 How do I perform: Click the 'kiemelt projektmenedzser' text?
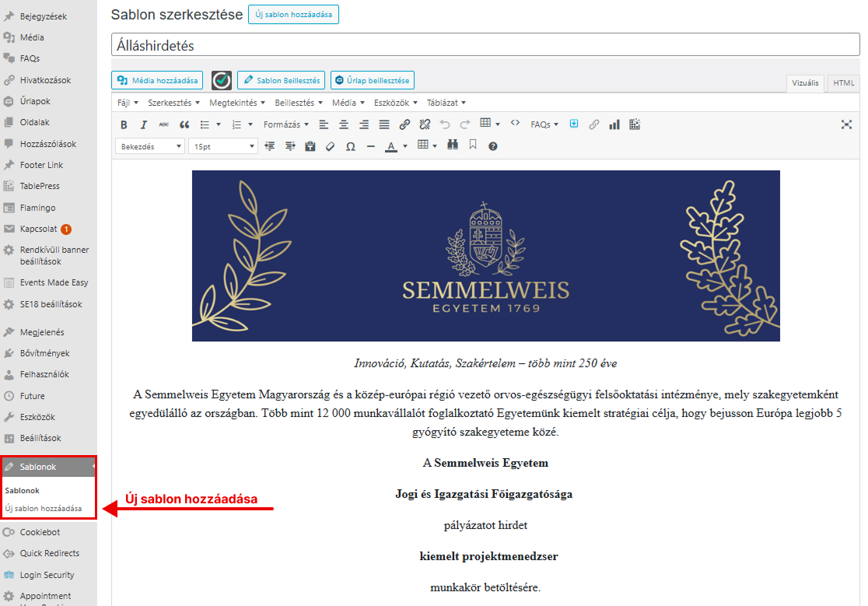tap(488, 557)
